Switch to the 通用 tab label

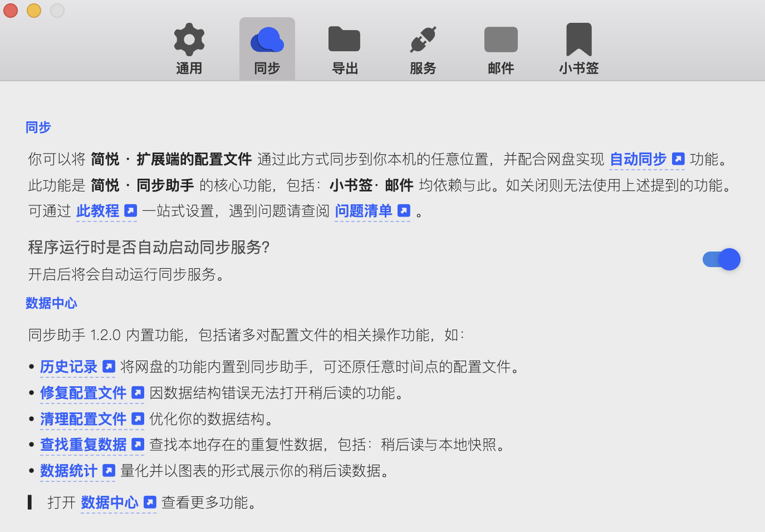click(x=189, y=68)
